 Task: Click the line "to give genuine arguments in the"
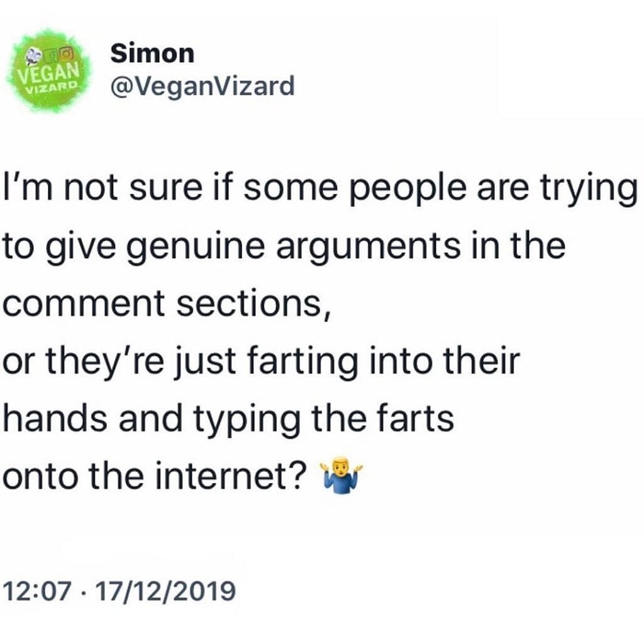283,247
